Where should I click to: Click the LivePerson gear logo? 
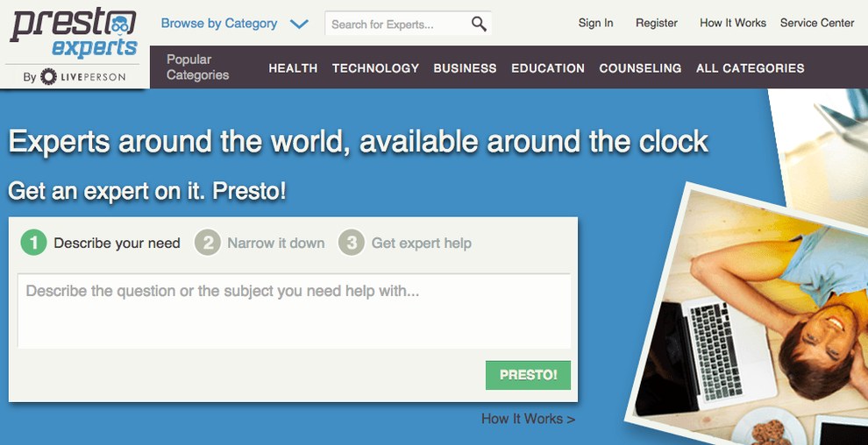click(x=49, y=77)
